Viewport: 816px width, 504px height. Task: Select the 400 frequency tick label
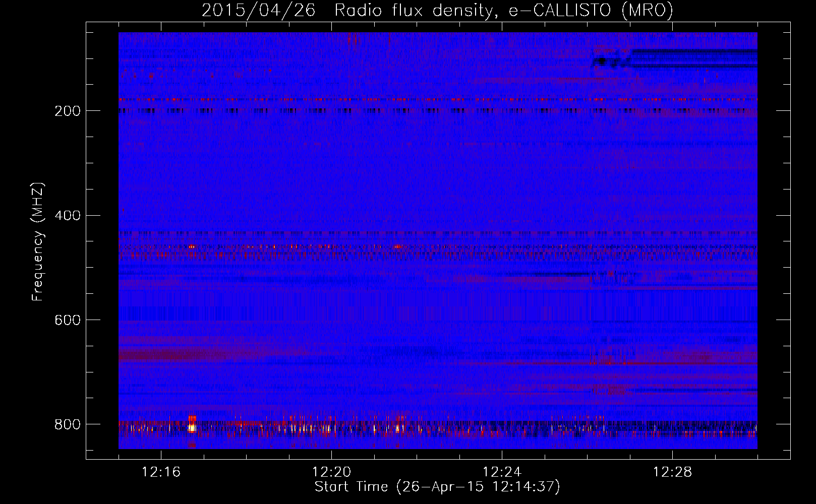[68, 216]
